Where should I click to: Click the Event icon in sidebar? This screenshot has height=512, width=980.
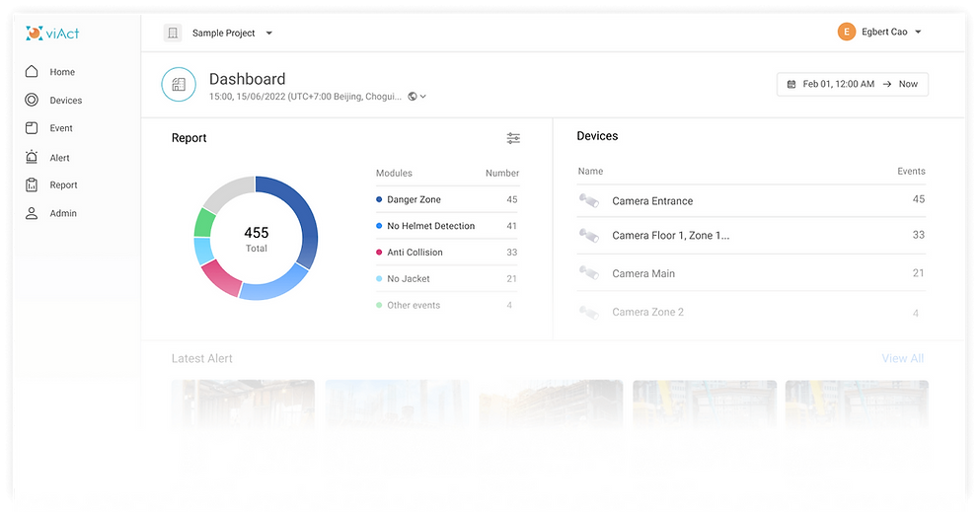point(32,128)
